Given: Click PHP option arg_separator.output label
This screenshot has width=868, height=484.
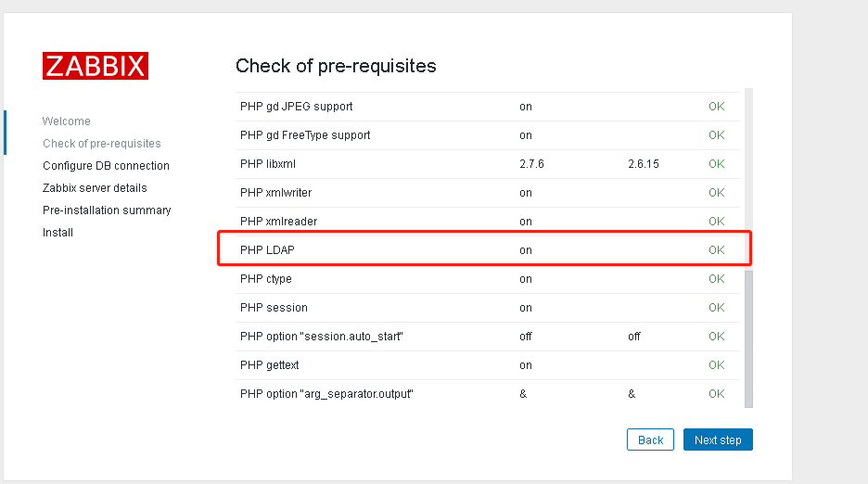Looking at the screenshot, I should 326,394.
